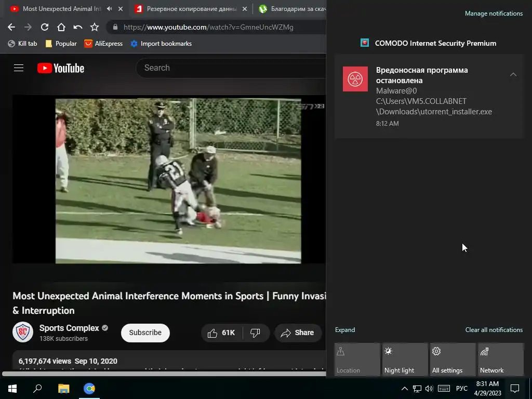Open File Explorer from taskbar

click(x=63, y=389)
